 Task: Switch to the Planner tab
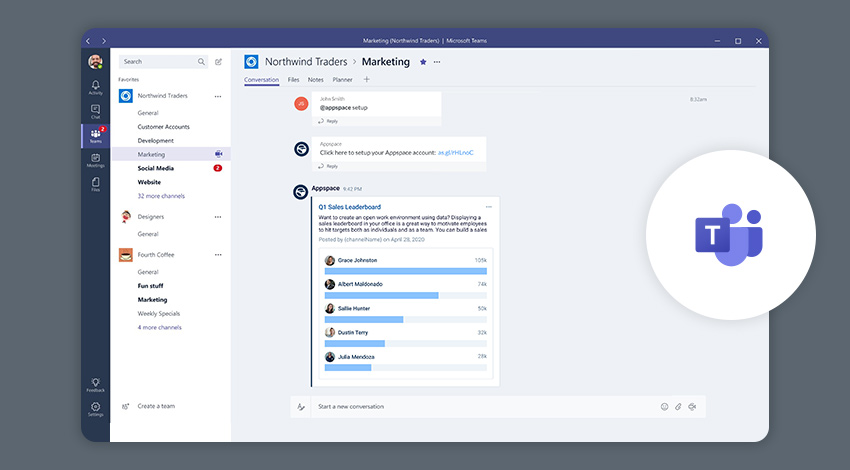pyautogui.click(x=342, y=80)
